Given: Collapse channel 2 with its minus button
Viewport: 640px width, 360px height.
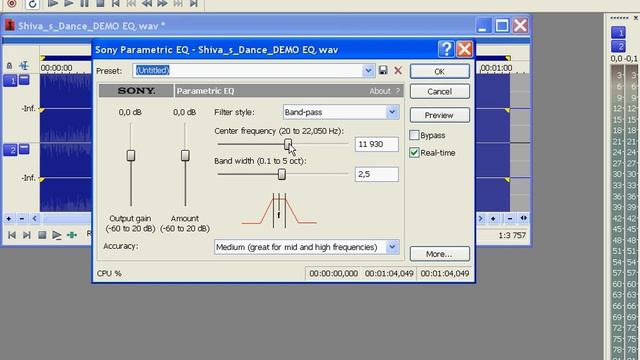Looking at the screenshot, I should 24,149.
